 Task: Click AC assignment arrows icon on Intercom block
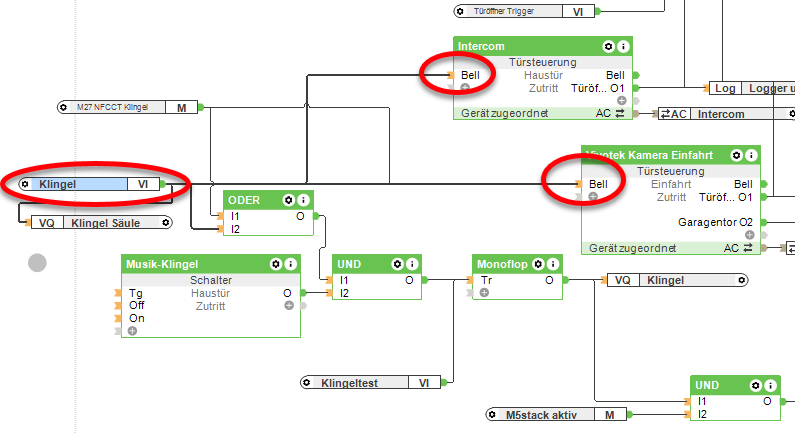[620, 114]
